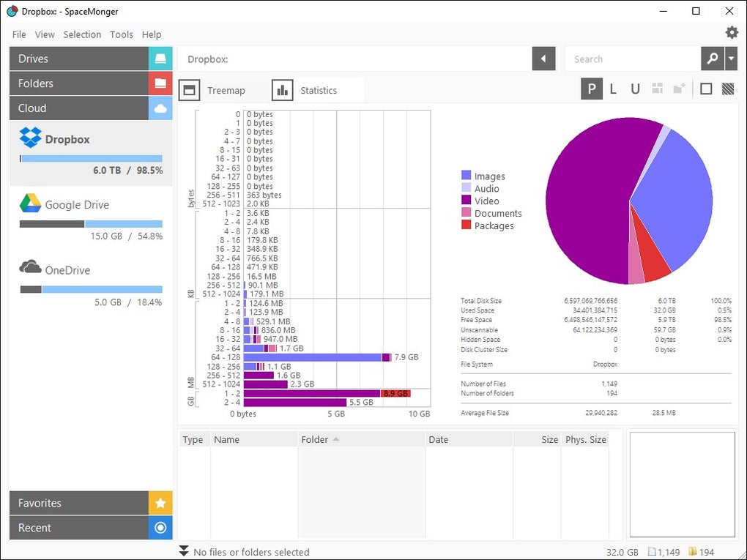Open settings with the gear icon

coord(731,32)
